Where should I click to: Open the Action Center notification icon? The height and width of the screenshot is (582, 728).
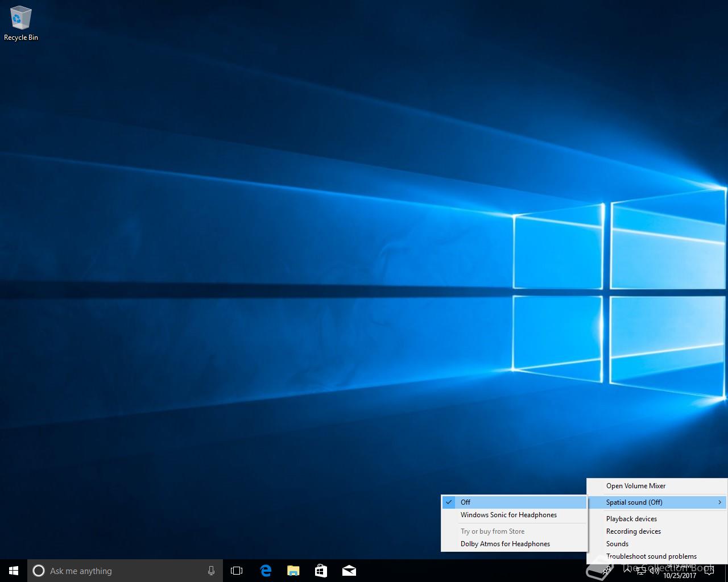coord(709,571)
